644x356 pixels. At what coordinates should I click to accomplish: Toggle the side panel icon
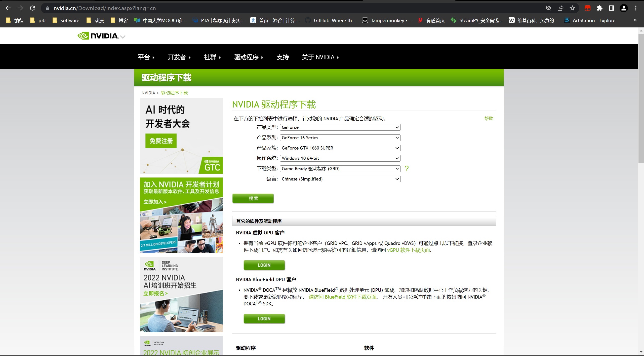click(612, 8)
